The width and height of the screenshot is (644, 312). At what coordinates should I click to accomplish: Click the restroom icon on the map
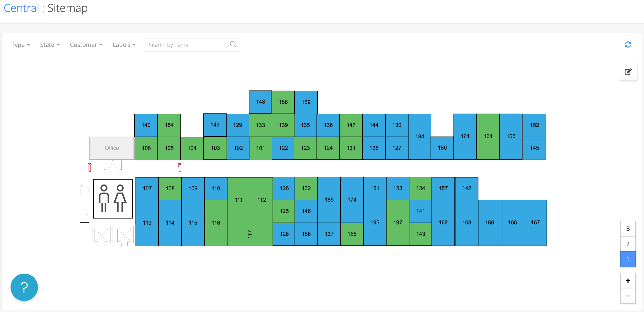tap(113, 199)
